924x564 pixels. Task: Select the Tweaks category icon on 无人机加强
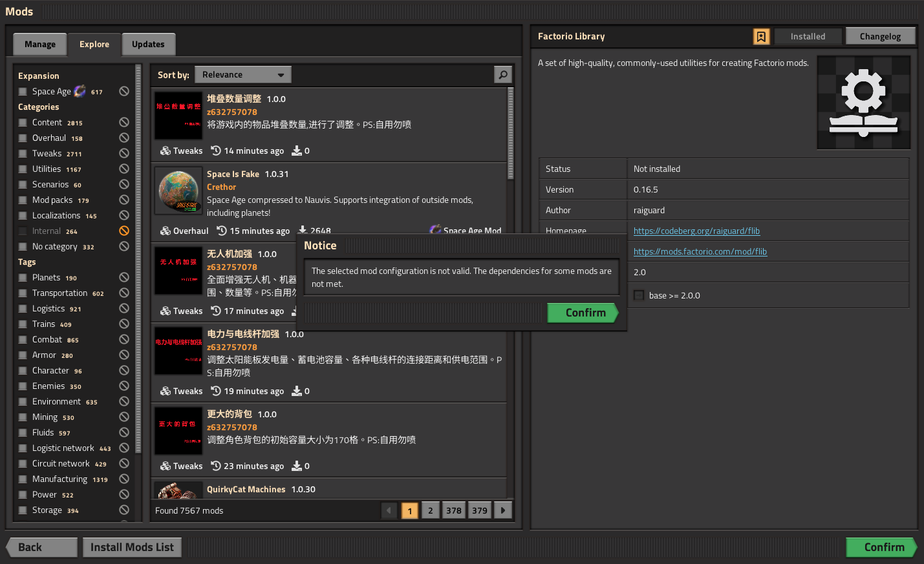click(x=164, y=311)
